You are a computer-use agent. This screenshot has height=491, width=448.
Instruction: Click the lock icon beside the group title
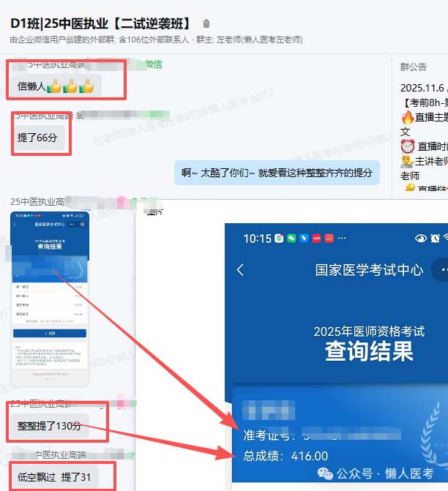pos(206,23)
